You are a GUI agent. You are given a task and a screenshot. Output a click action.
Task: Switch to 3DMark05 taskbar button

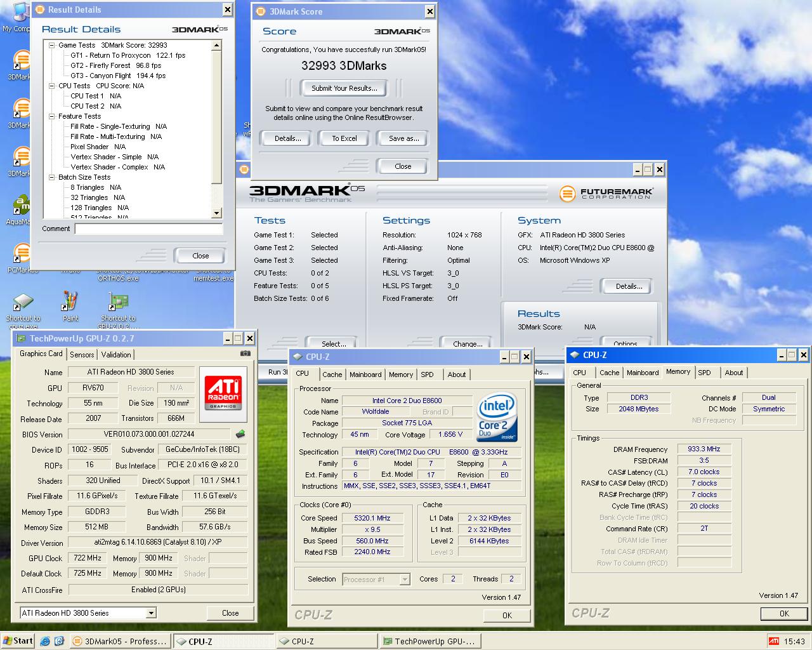click(119, 641)
